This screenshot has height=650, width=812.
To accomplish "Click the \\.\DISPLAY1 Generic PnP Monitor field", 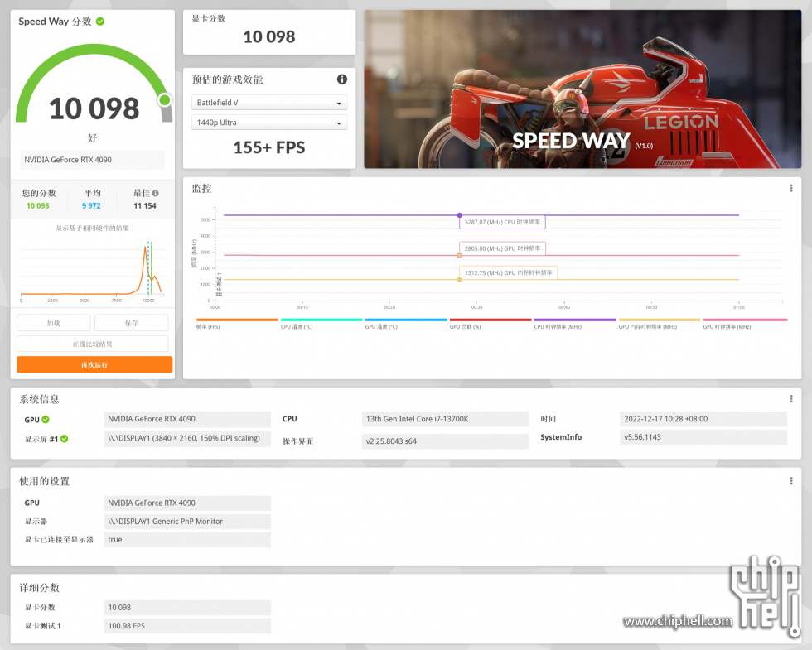I will tap(187, 521).
